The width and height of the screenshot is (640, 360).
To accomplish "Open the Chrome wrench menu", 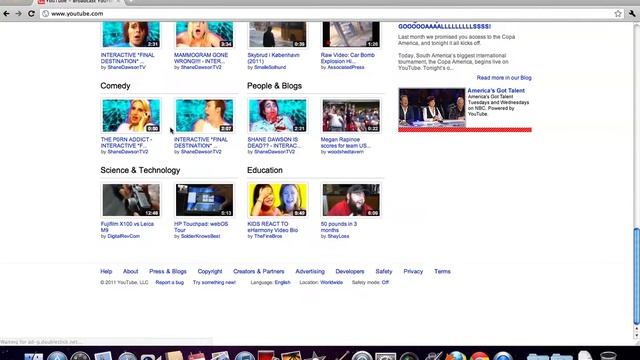I will tap(632, 13).
